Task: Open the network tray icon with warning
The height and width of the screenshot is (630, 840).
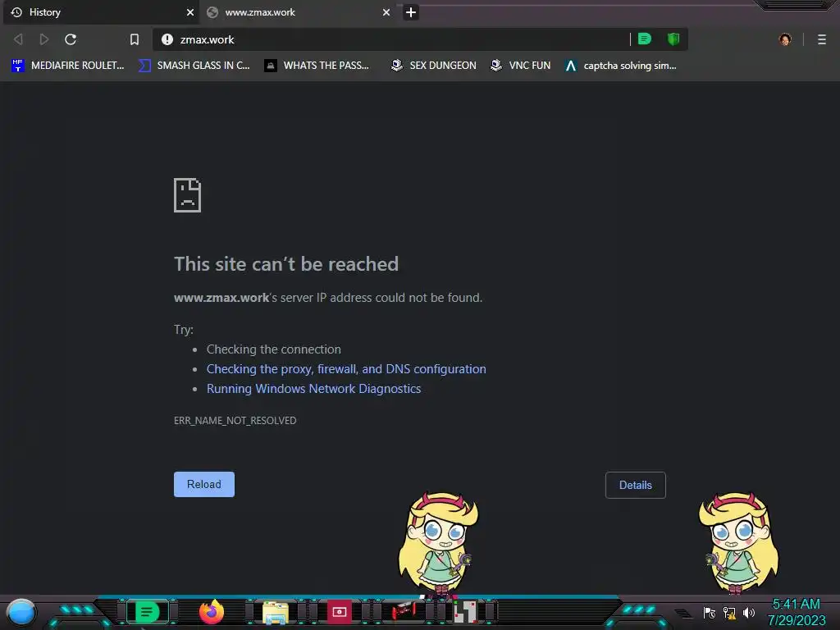Action: [x=729, y=612]
